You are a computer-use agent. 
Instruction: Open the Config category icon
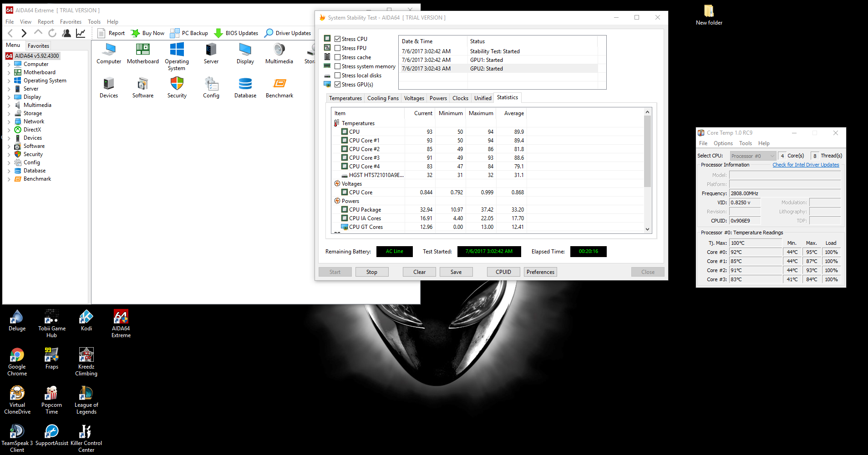[211, 88]
